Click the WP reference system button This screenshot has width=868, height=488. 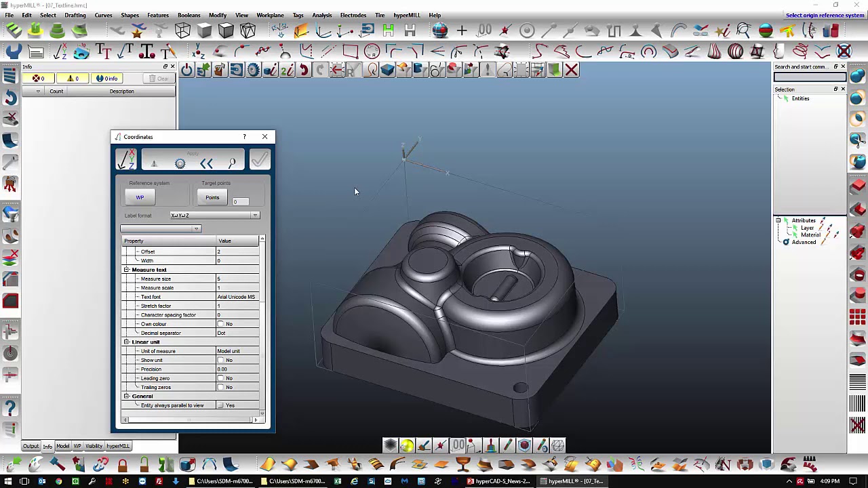point(140,197)
